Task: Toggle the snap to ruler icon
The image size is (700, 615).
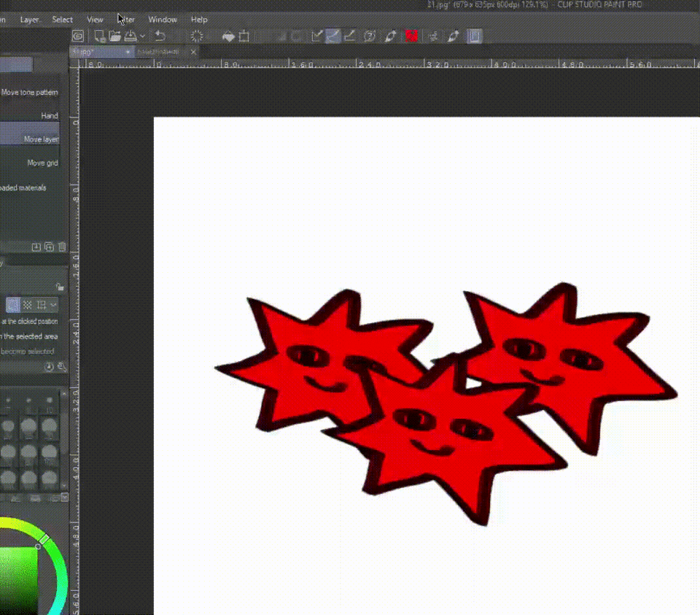Action: point(316,36)
